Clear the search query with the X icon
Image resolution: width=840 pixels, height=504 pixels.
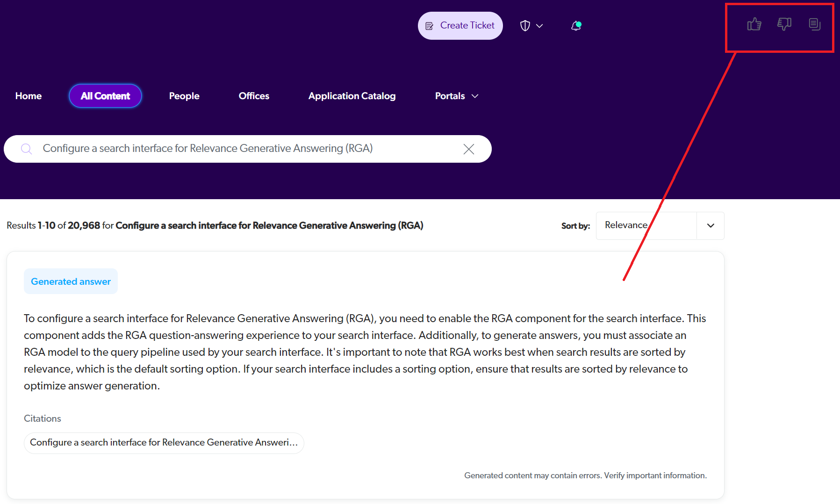469,149
